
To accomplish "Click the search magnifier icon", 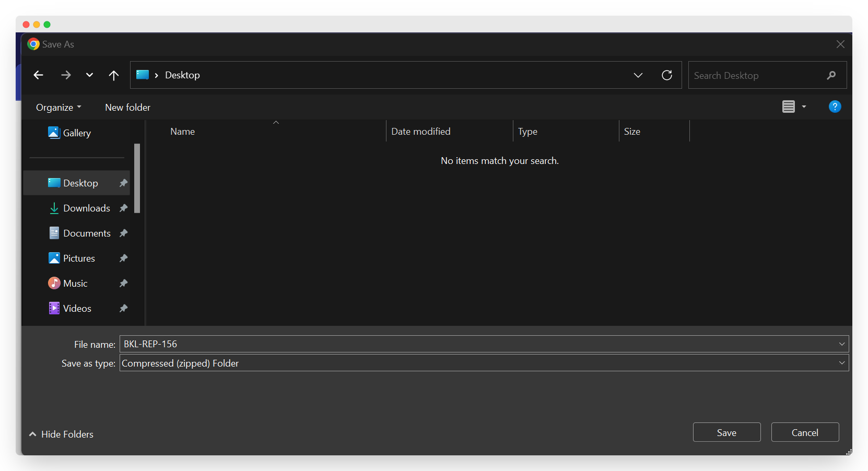I will point(831,76).
